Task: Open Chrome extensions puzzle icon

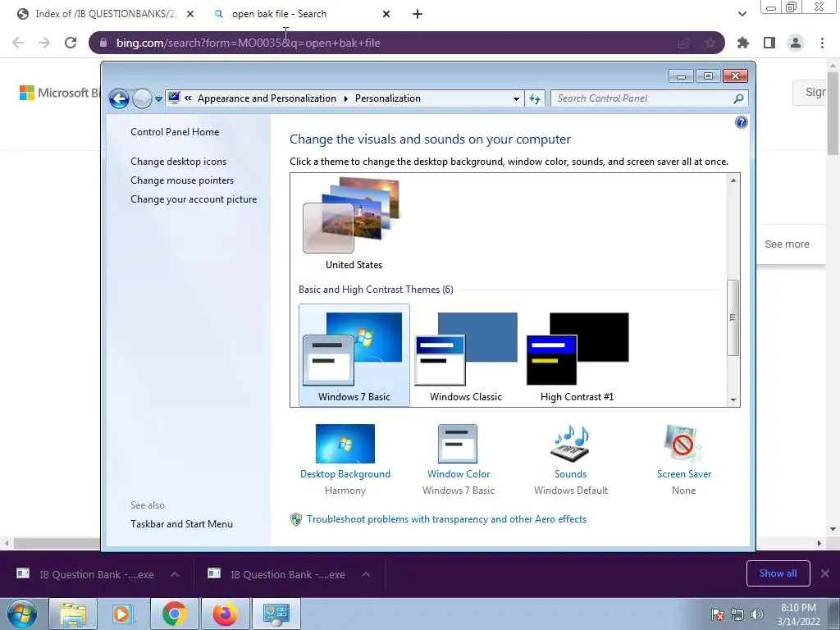Action: (x=743, y=43)
